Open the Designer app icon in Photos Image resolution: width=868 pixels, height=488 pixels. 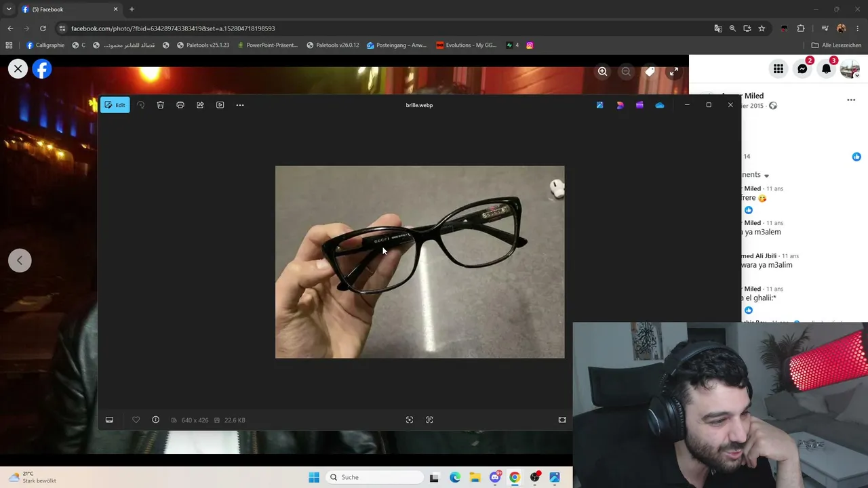pos(600,105)
